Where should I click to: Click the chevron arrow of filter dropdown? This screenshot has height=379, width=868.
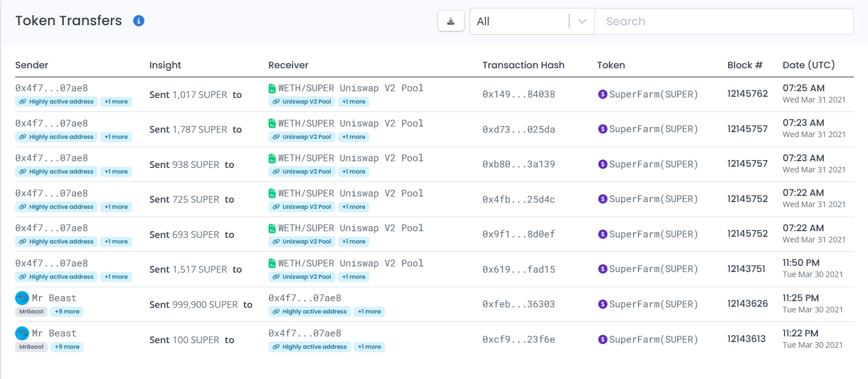[582, 21]
